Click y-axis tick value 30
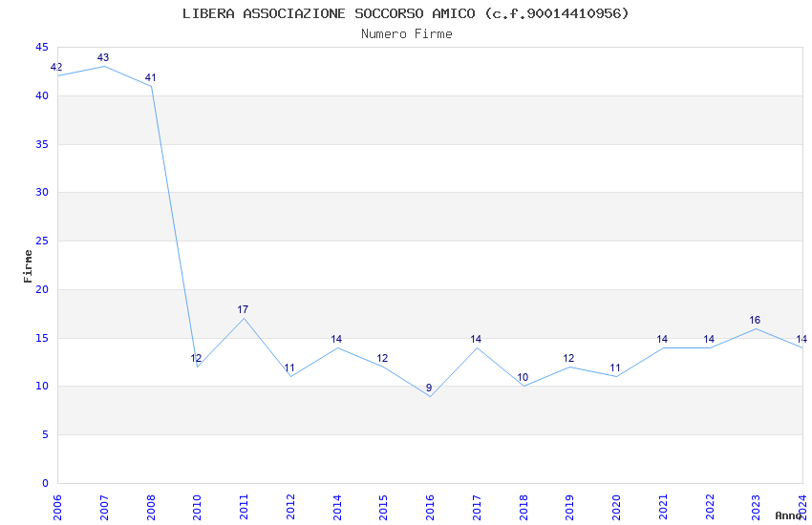812x525 pixels. coord(42,193)
